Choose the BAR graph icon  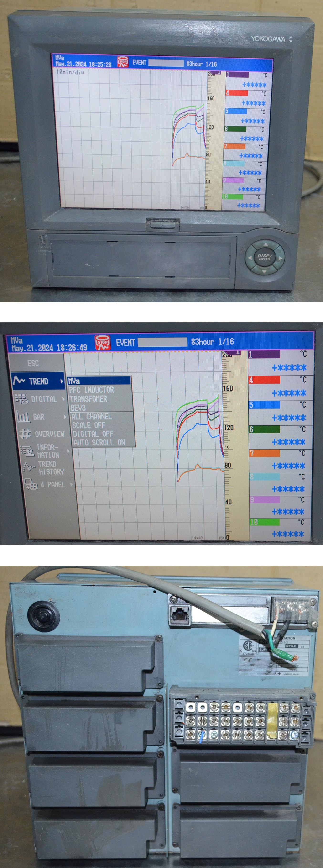tap(23, 417)
